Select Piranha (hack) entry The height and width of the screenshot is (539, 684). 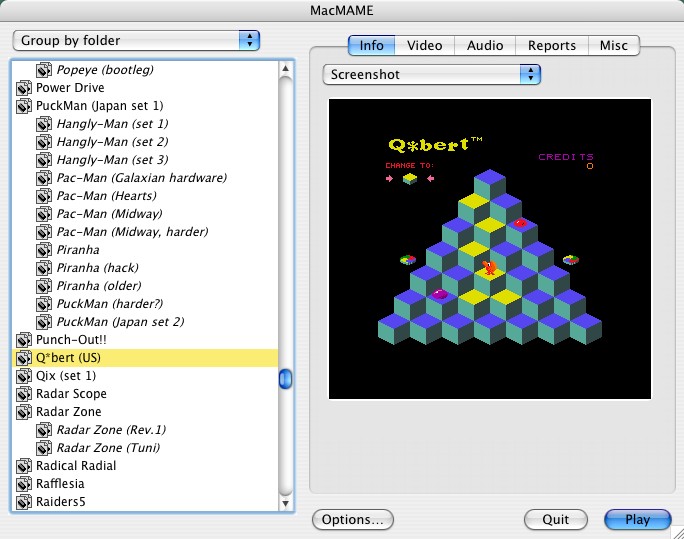[145, 268]
